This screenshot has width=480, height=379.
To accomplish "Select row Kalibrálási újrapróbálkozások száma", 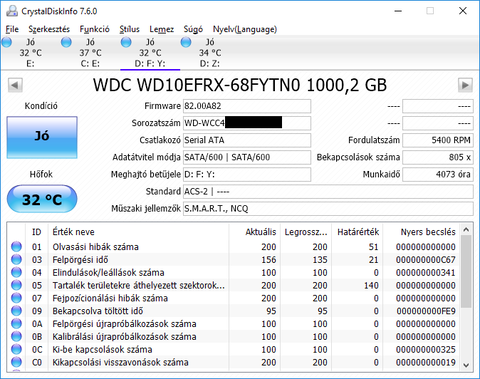I will [x=233, y=336].
